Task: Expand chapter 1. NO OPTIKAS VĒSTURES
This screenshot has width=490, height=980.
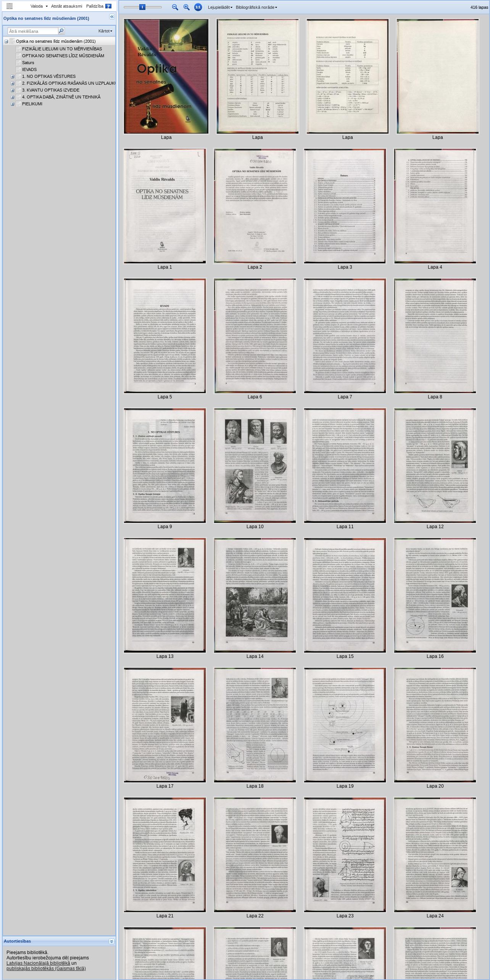Action: click(12, 76)
